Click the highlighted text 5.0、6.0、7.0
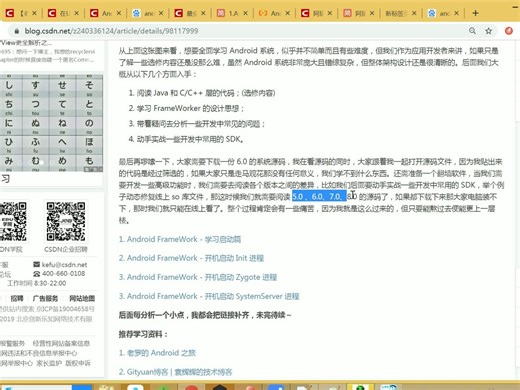520x390 pixels. [x=319, y=197]
